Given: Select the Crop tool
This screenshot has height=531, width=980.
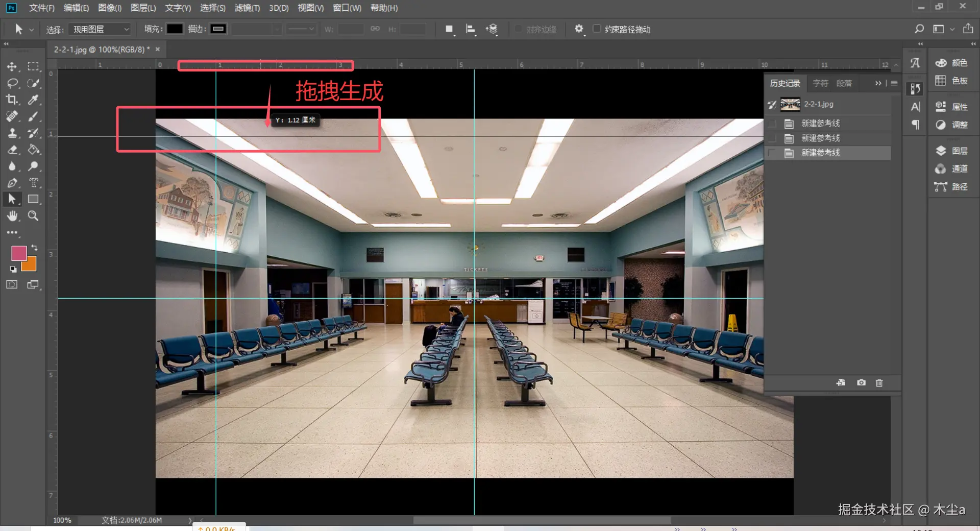Looking at the screenshot, I should [x=12, y=100].
